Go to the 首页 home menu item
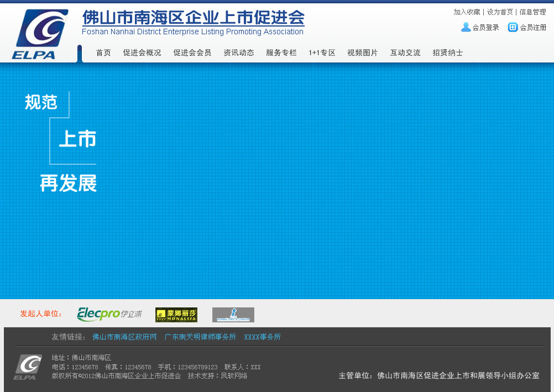Image resolution: width=554 pixels, height=392 pixels. pyautogui.click(x=103, y=53)
